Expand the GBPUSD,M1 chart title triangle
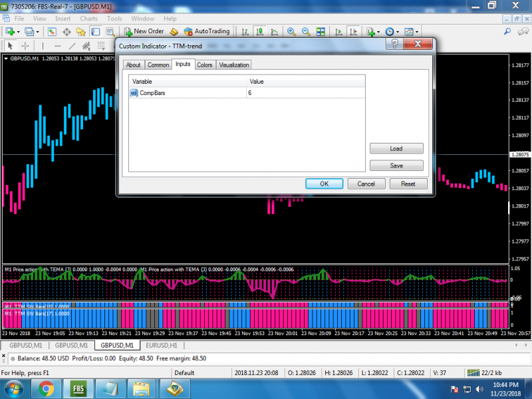This screenshot has height=399, width=532. click(6, 59)
